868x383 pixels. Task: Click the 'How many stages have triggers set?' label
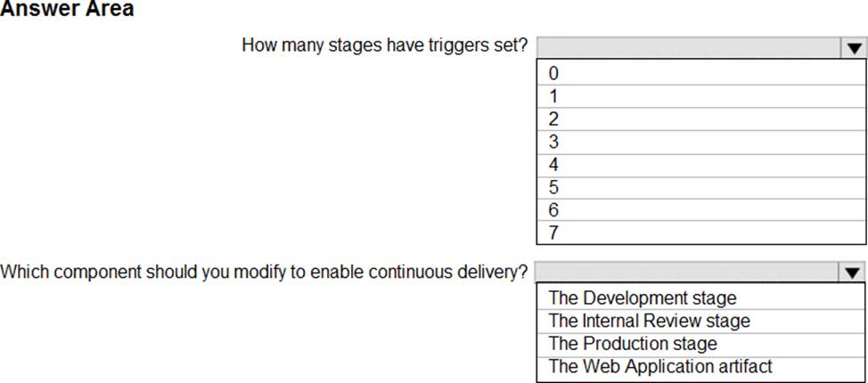pyautogui.click(x=385, y=45)
